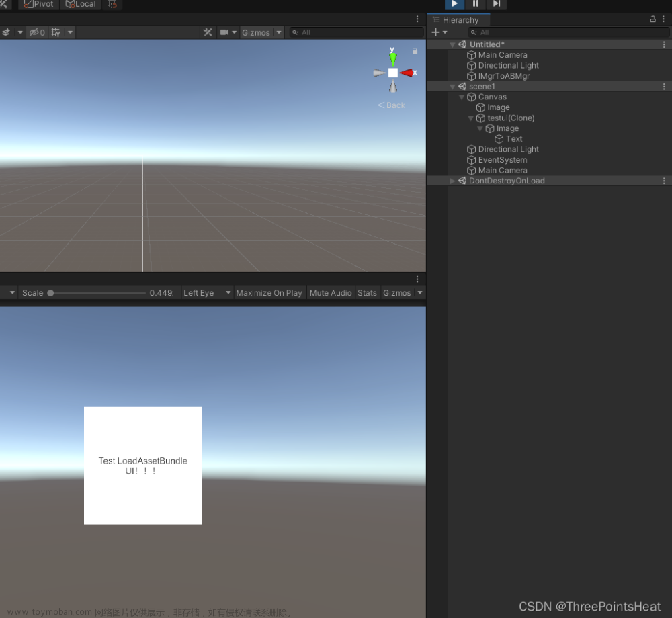Open Scene view Gizmos dropdown arrow
Screen dimensions: 672x618
[279, 32]
